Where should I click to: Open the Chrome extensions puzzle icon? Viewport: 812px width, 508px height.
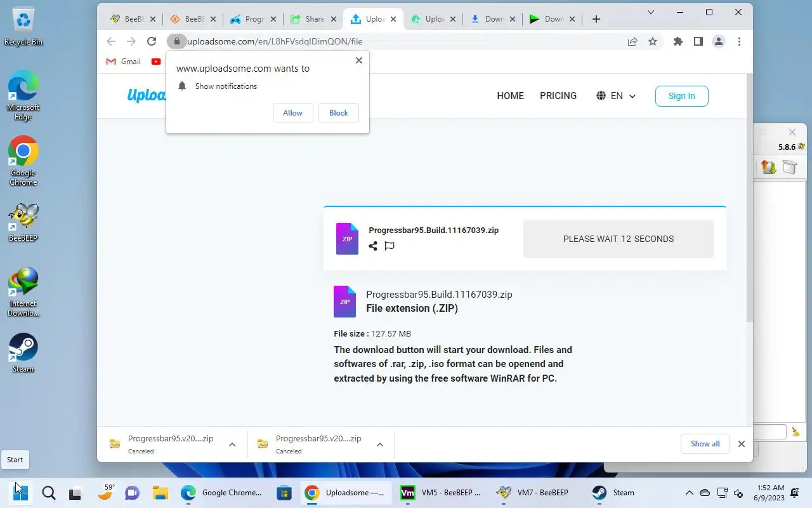tap(678, 41)
